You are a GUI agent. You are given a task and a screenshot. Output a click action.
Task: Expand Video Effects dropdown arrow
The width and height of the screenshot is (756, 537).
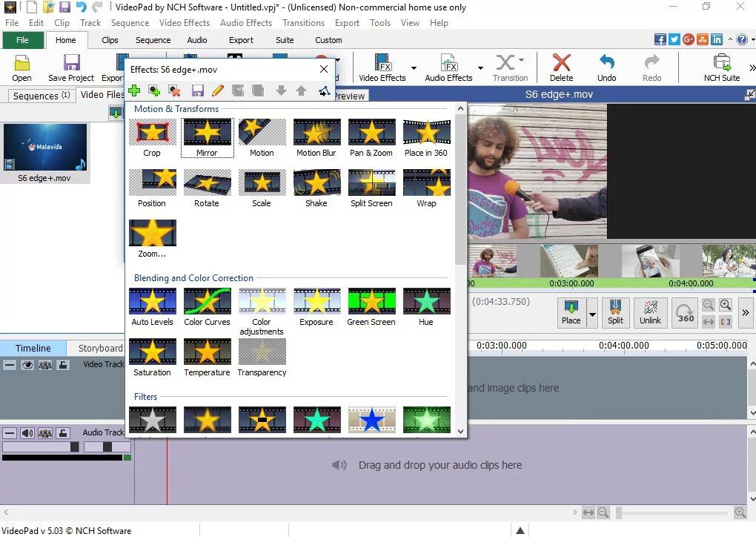[x=414, y=68]
